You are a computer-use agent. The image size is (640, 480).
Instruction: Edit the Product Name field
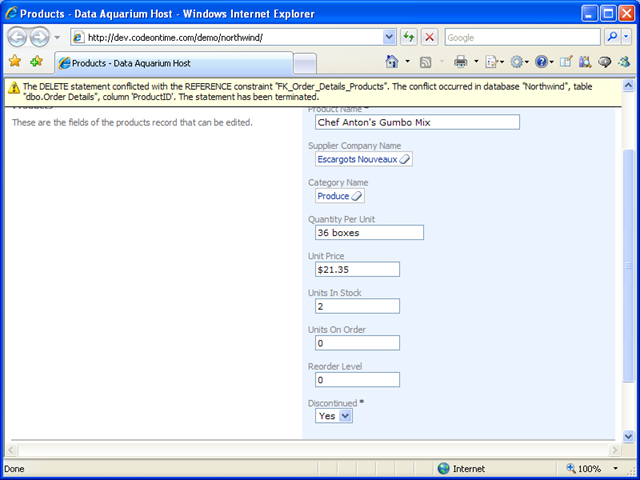coord(417,122)
